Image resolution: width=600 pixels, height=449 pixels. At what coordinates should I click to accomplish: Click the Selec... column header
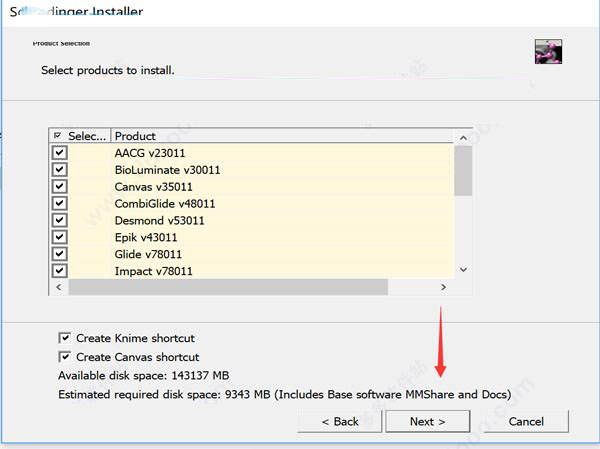[80, 136]
